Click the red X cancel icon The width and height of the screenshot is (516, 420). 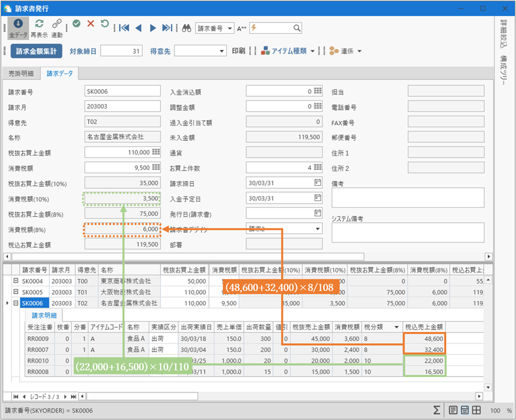pos(90,24)
